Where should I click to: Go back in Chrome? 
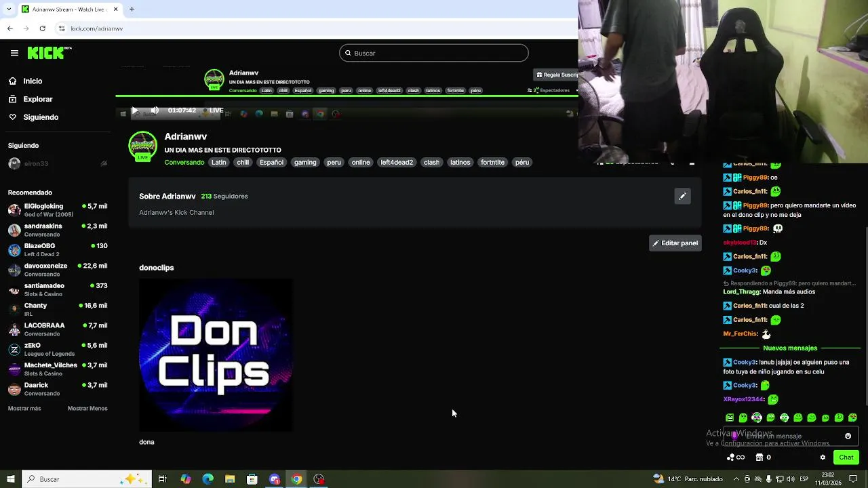(x=9, y=28)
